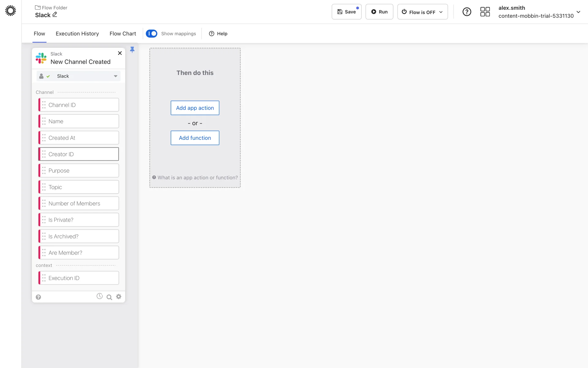The height and width of the screenshot is (368, 588).
Task: Click the circled help icon in top bar
Action: 466,12
